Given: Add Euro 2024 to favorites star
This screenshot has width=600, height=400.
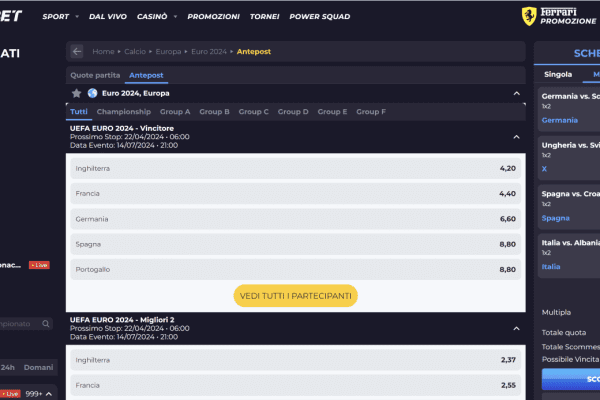Looking at the screenshot, I should pyautogui.click(x=77, y=93).
